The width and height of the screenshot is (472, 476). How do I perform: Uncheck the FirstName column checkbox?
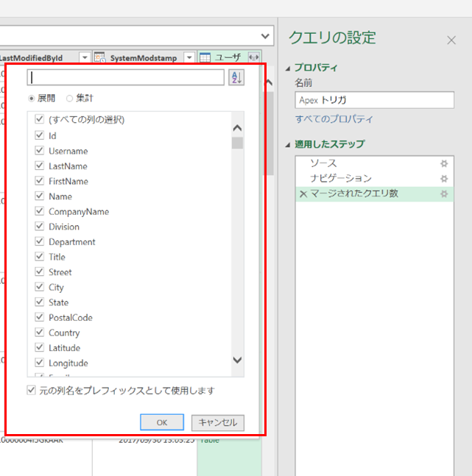40,181
